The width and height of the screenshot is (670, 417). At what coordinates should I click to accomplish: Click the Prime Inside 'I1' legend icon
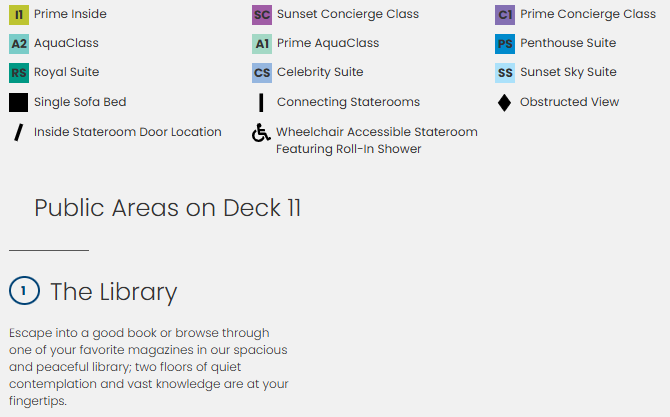click(19, 15)
